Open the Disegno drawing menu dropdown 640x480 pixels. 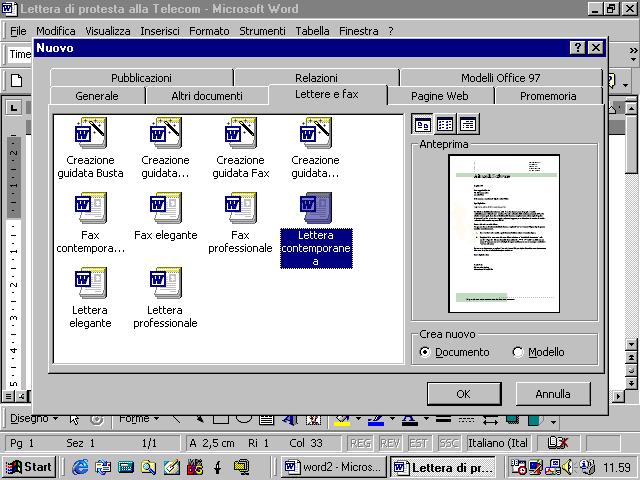pyautogui.click(x=34, y=418)
